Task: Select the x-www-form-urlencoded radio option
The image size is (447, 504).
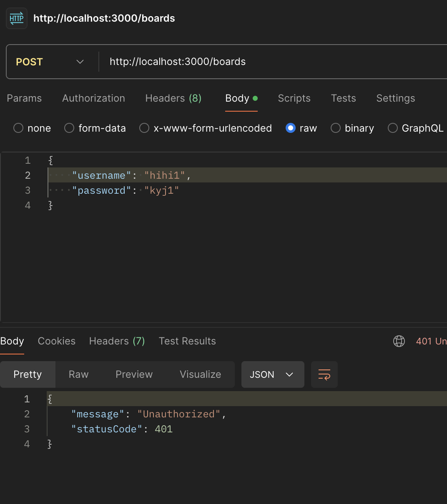Action: click(144, 128)
